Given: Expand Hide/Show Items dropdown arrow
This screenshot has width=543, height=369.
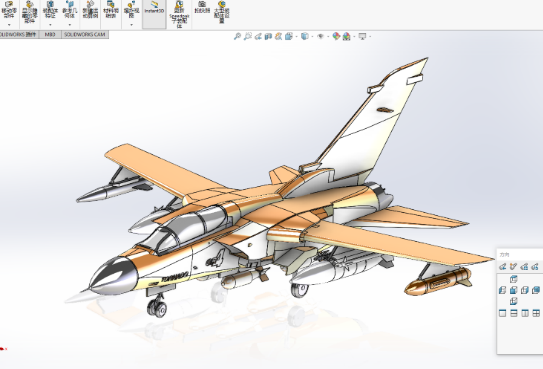Looking at the screenshot, I should 328,36.
